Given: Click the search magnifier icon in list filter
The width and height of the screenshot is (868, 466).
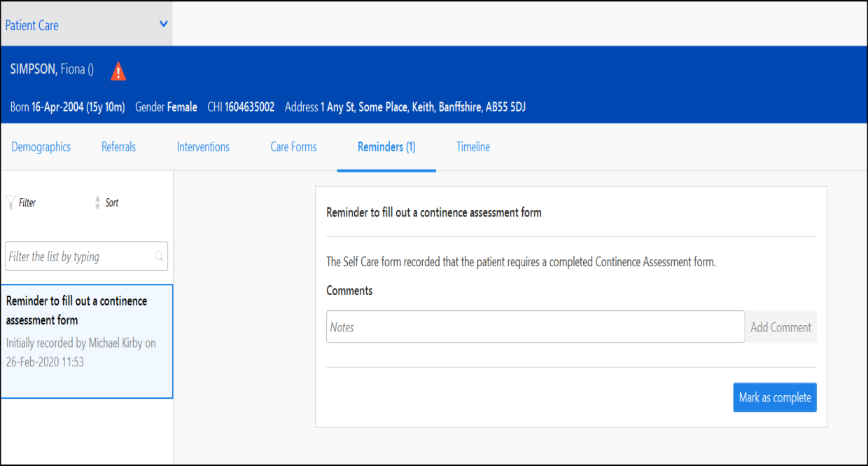Looking at the screenshot, I should click(x=160, y=256).
